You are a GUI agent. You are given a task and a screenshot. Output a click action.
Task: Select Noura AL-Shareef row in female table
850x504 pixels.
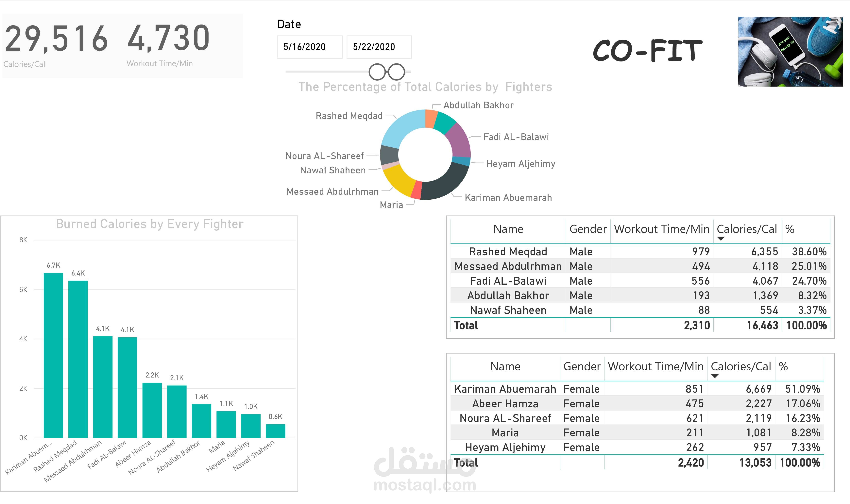(x=637, y=418)
